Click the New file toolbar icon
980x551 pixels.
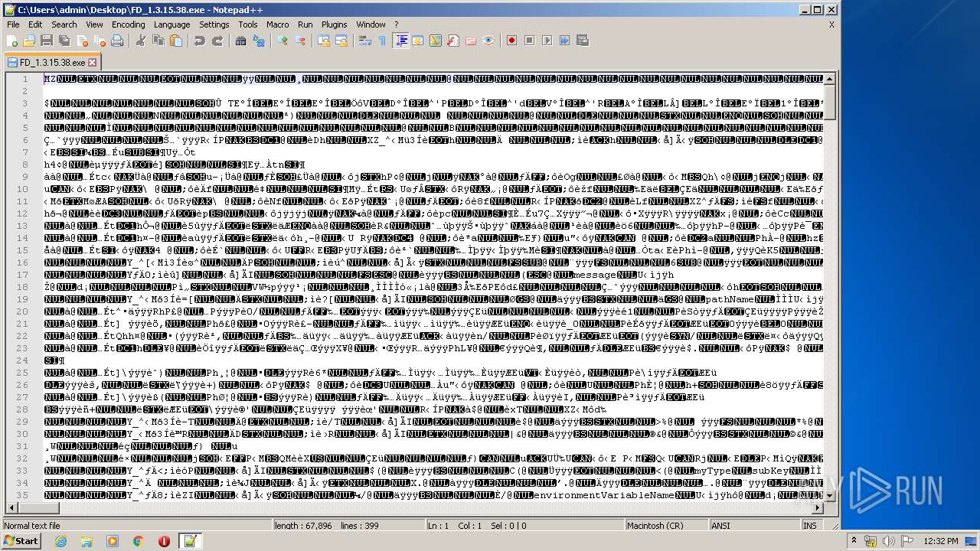[12, 41]
